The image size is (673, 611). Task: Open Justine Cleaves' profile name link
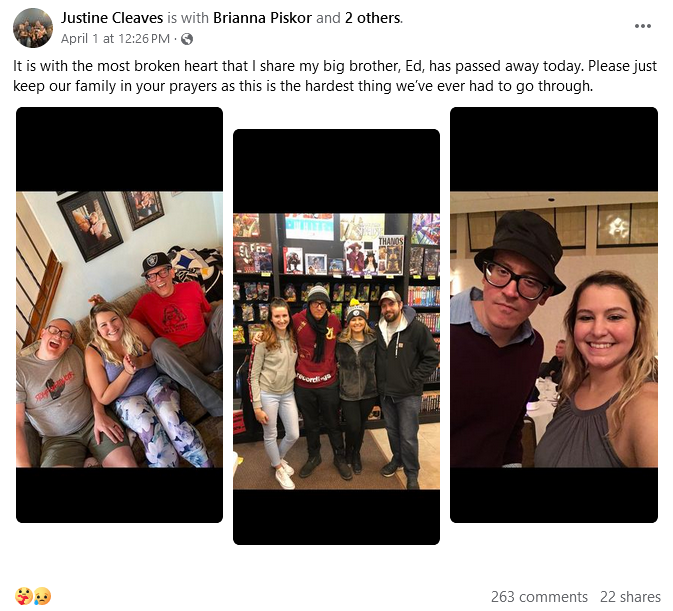point(112,18)
